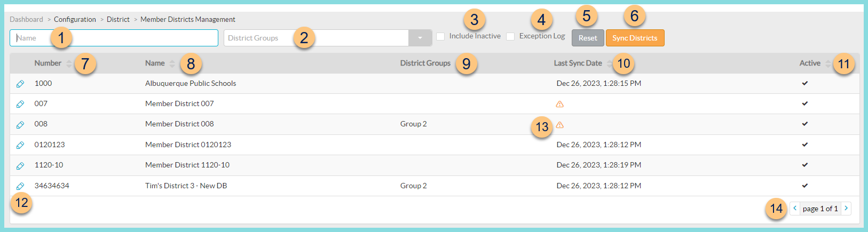The height and width of the screenshot is (232, 868).
Task: Click Group 2 in Tim's District row
Action: point(414,186)
